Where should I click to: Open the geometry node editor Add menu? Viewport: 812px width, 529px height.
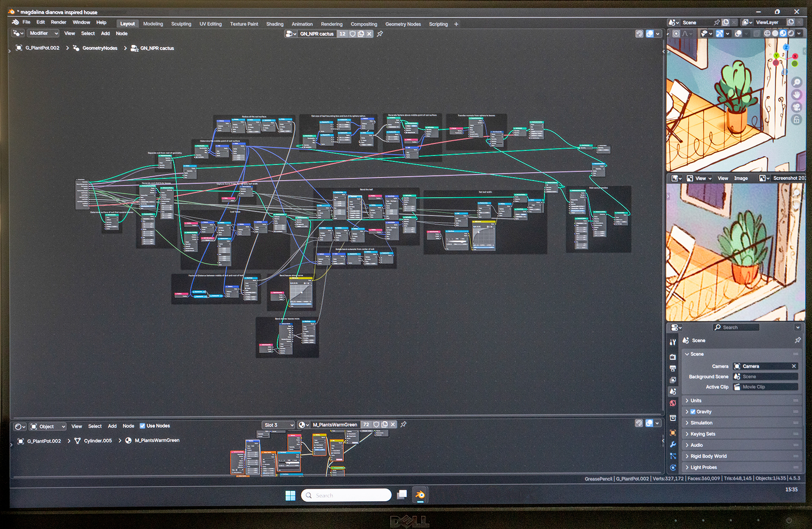[105, 33]
